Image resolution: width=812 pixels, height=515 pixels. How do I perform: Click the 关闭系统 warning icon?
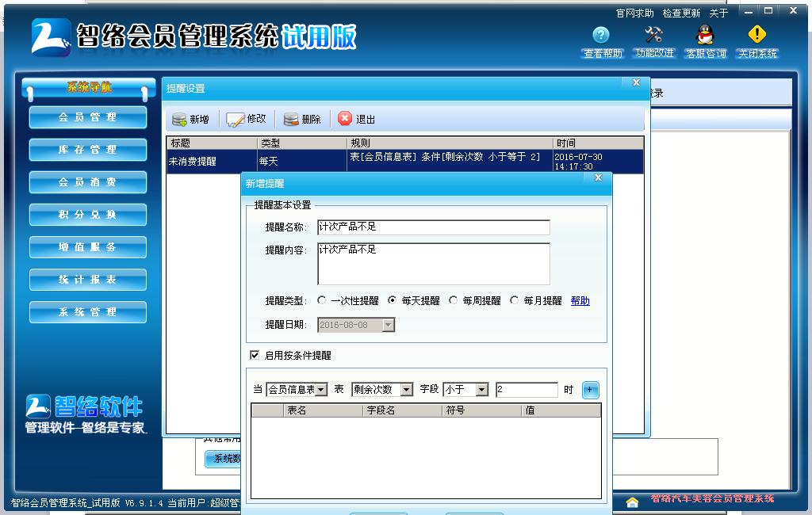click(x=755, y=36)
